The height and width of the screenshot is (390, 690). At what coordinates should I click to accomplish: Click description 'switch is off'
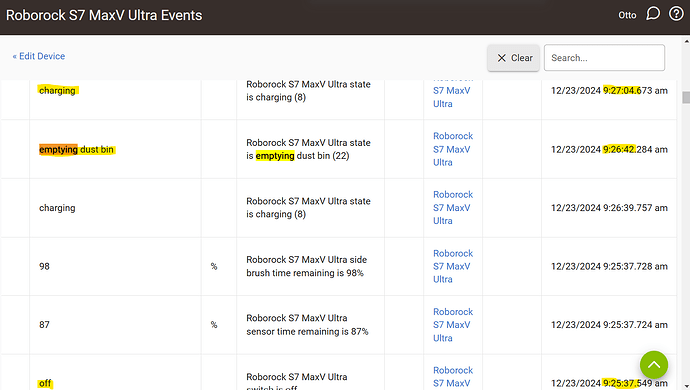click(297, 381)
